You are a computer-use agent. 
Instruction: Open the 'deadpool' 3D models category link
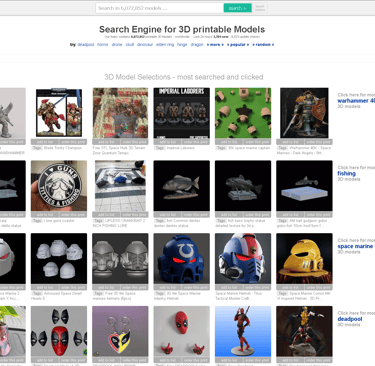[x=350, y=319]
